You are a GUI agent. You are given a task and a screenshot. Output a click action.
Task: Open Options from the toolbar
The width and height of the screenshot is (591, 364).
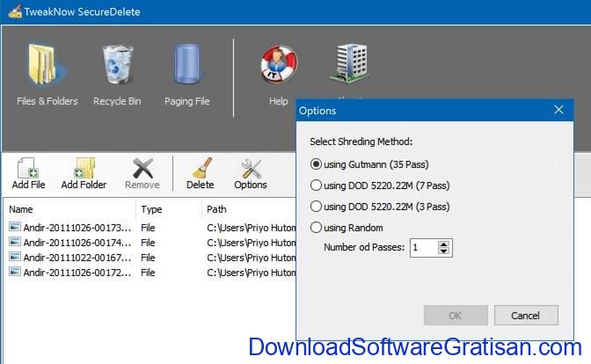251,173
